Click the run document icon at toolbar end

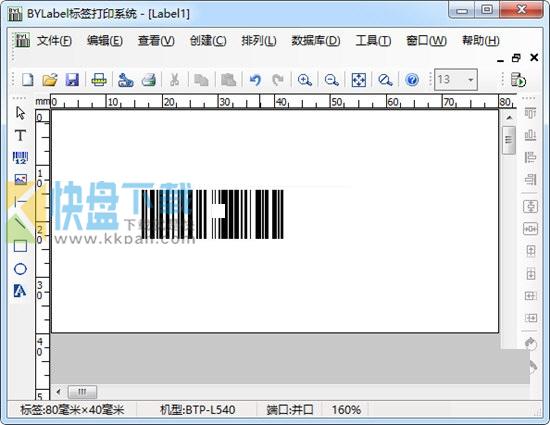click(x=518, y=80)
